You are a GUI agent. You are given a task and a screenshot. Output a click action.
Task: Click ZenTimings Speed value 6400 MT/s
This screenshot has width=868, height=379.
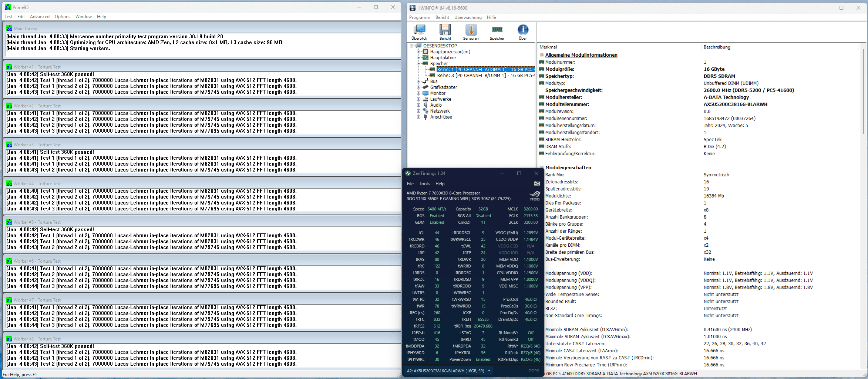(437, 209)
